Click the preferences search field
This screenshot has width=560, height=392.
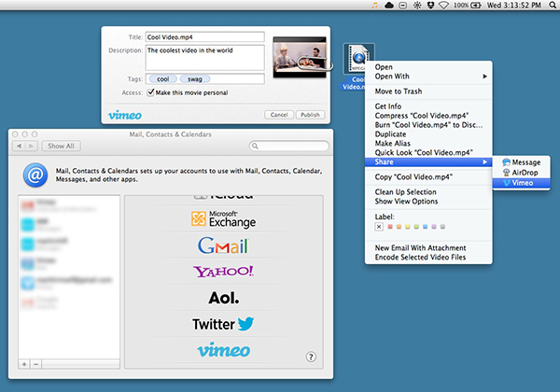click(x=289, y=146)
